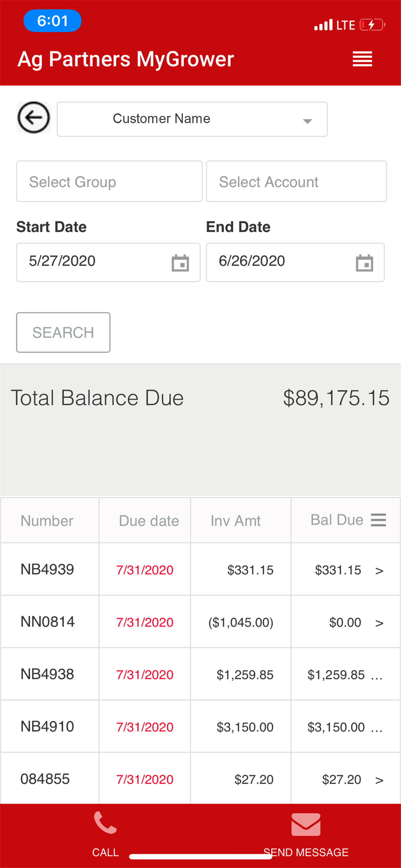This screenshot has height=868, width=401.
Task: Expand invoice NN0814 row arrow
Action: tap(379, 623)
